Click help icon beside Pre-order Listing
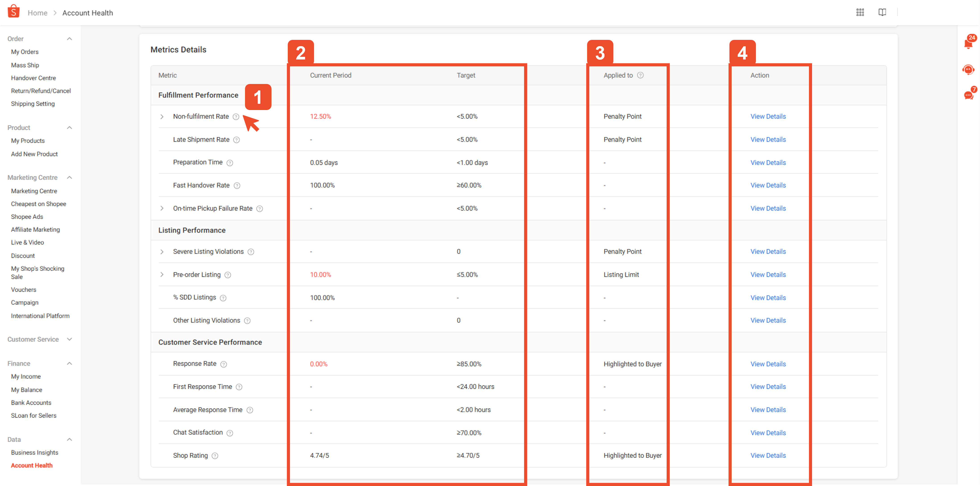 (x=228, y=275)
